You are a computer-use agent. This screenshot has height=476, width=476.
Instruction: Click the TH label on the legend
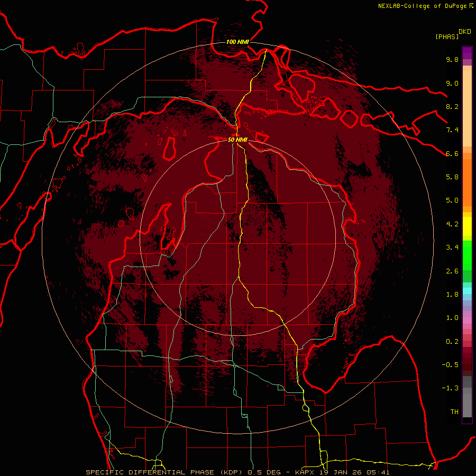coord(454,412)
